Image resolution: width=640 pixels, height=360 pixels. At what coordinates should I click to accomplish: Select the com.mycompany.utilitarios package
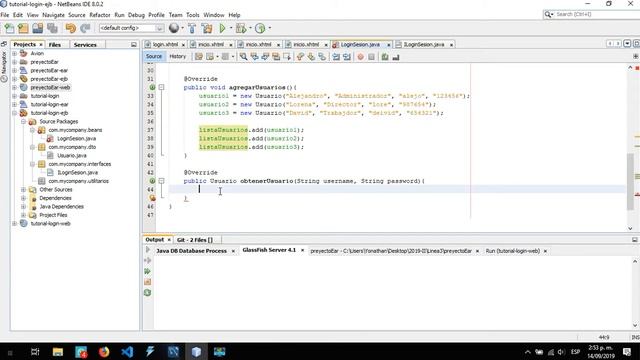(78, 181)
